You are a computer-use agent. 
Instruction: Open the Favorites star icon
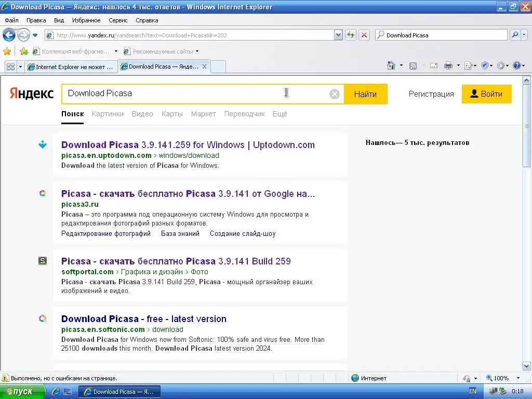(7, 51)
